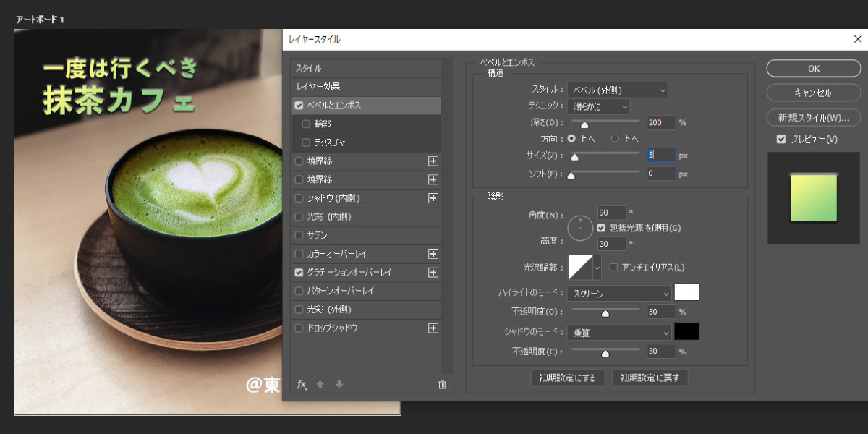Viewport: 868px width, 434px height.
Task: Close the レイヤースタイル dialog
Action: [x=858, y=39]
